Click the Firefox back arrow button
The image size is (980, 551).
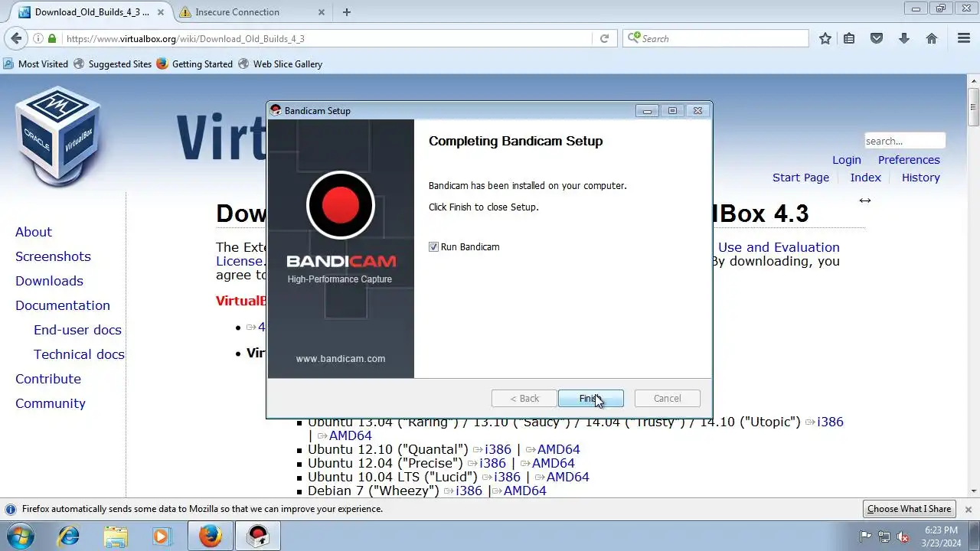click(16, 38)
